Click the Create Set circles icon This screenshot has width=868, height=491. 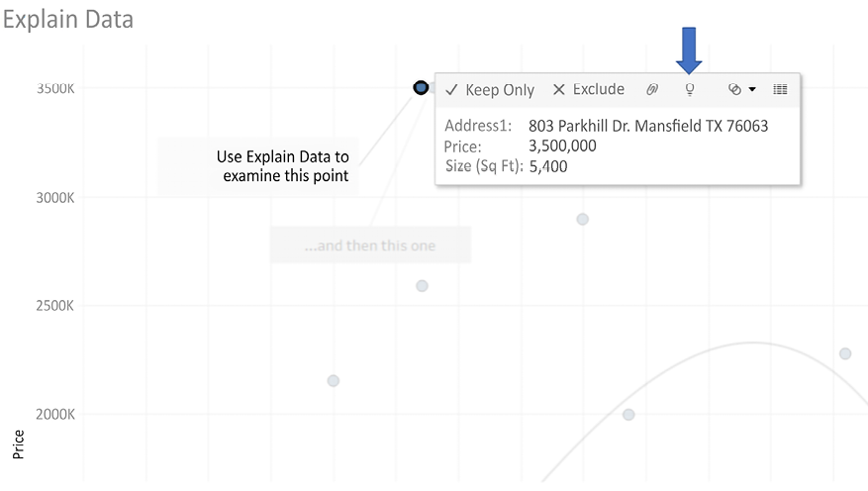pos(734,89)
